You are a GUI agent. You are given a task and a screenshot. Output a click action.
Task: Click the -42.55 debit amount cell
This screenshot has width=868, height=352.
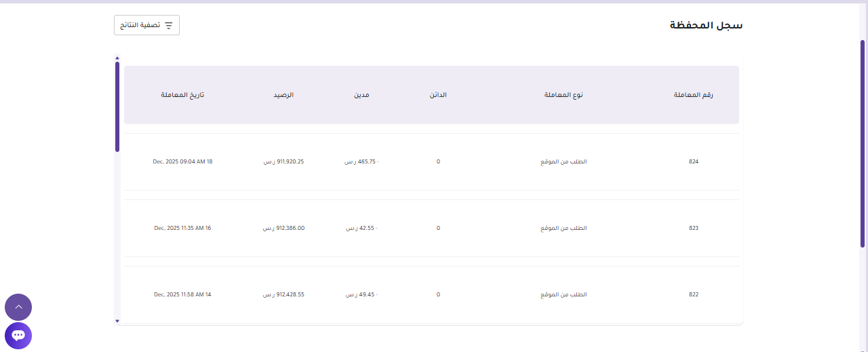tap(361, 228)
